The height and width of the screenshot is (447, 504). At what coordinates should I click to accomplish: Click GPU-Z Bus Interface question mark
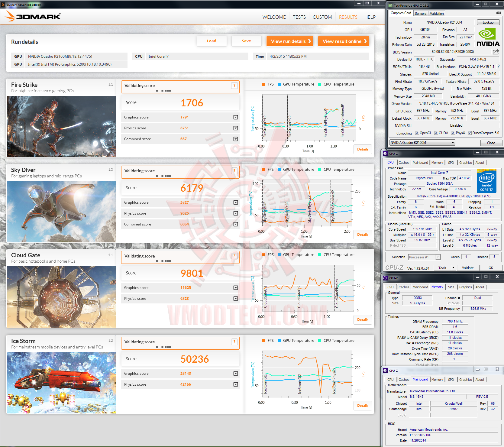pos(499,66)
